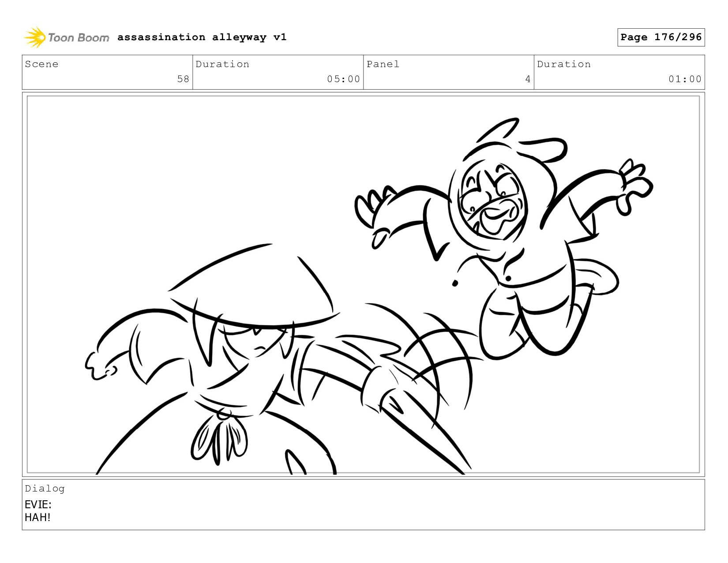
Task: Select scene duration value '05:00'
Action: click(x=344, y=79)
